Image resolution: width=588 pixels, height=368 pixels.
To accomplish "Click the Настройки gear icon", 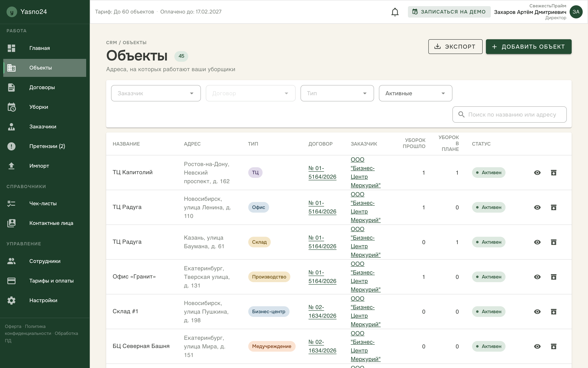I will point(11,301).
